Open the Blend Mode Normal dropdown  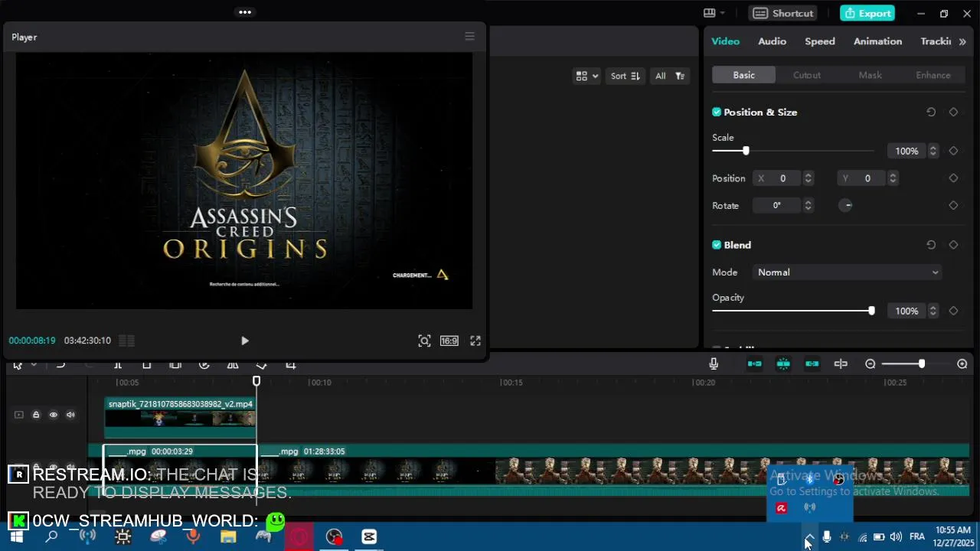coord(847,272)
